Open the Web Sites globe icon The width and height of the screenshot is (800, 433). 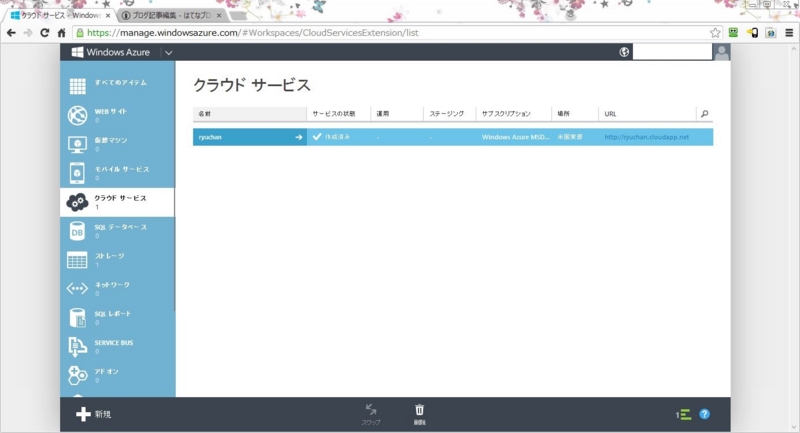tap(78, 115)
